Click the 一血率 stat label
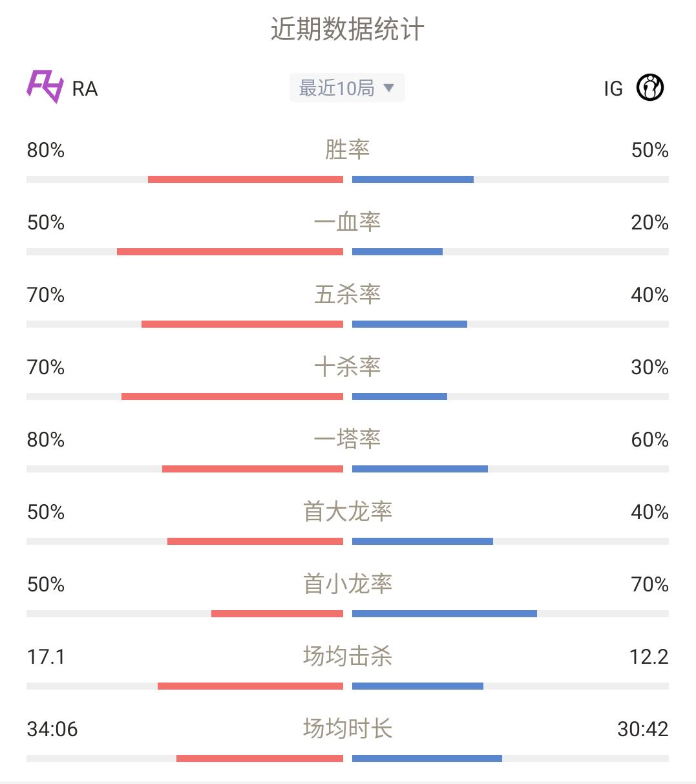Image resolution: width=696 pixels, height=784 pixels. [348, 222]
